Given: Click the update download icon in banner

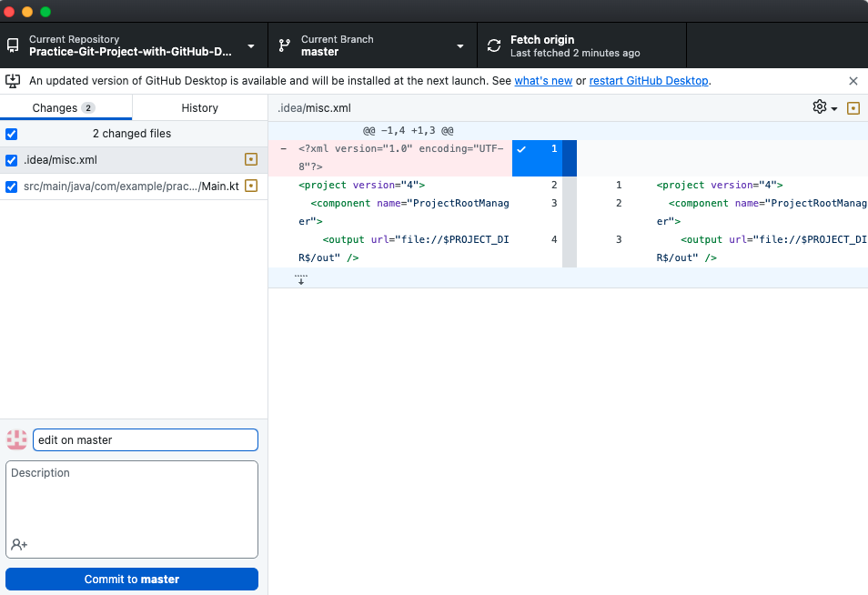Looking at the screenshot, I should 14,81.
